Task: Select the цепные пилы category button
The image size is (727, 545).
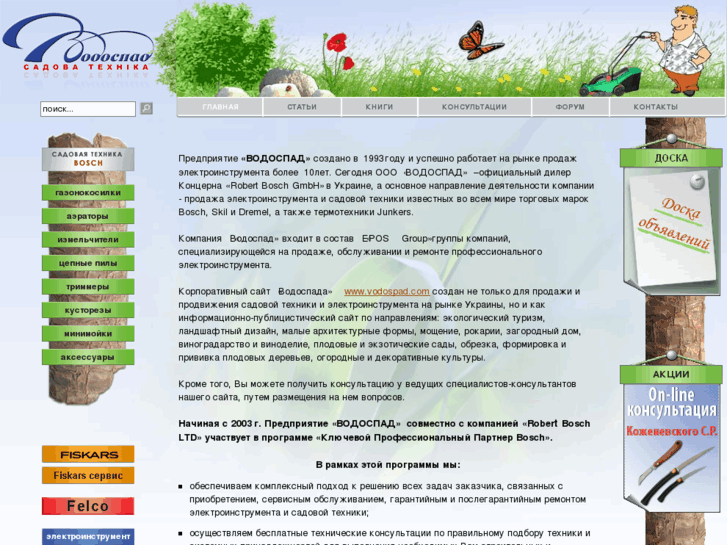Action: tap(88, 263)
